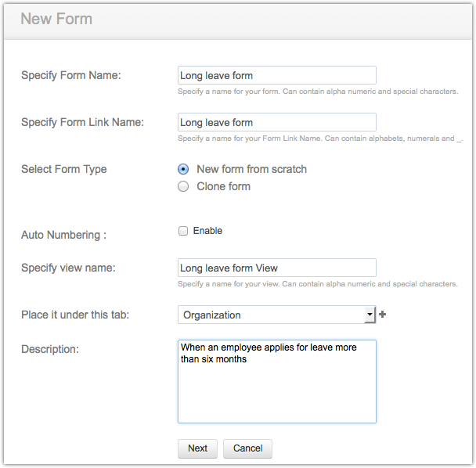Click the "Long leave form View" input
476x468 pixels.
click(x=277, y=268)
